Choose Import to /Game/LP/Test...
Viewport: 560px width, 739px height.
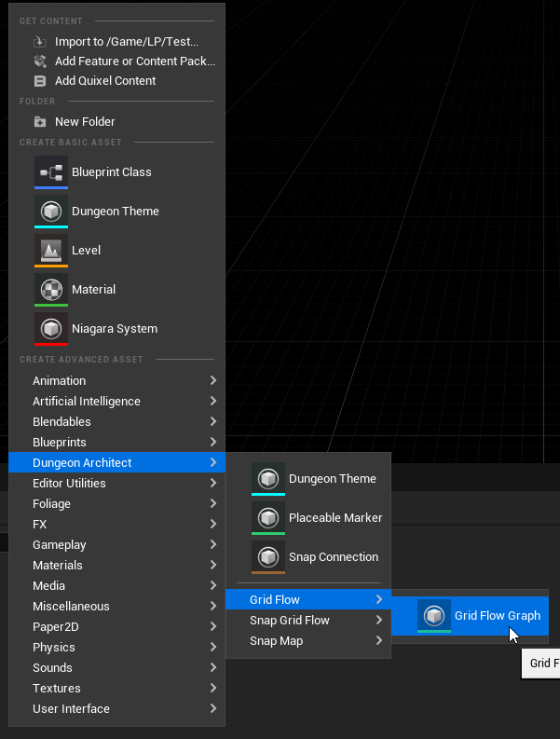116,42
